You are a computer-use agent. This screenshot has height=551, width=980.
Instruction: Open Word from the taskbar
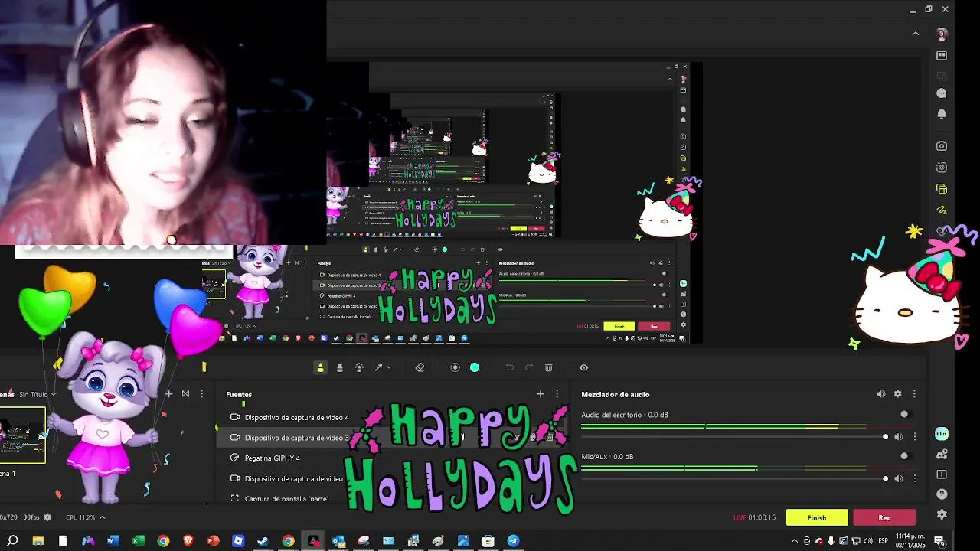click(113, 541)
